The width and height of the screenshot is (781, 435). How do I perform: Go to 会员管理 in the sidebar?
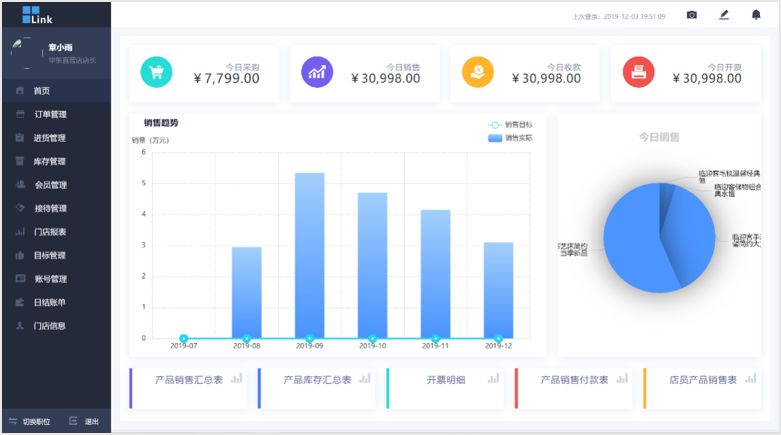(49, 185)
